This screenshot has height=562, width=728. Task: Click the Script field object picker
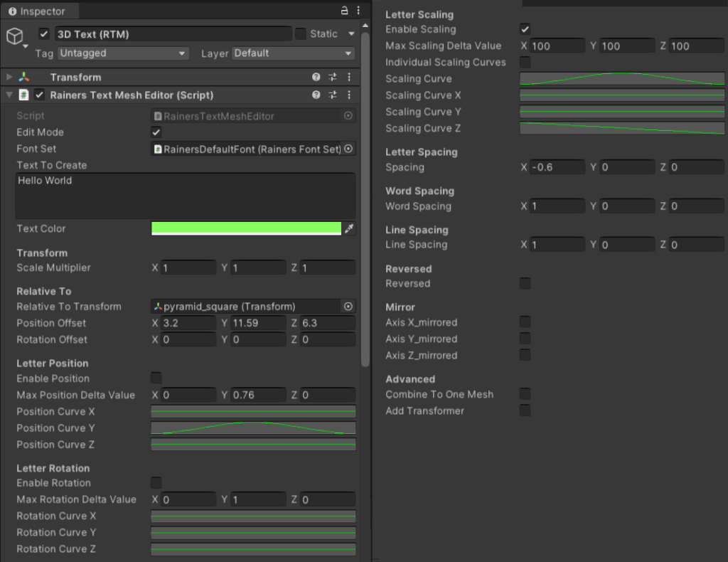point(348,116)
